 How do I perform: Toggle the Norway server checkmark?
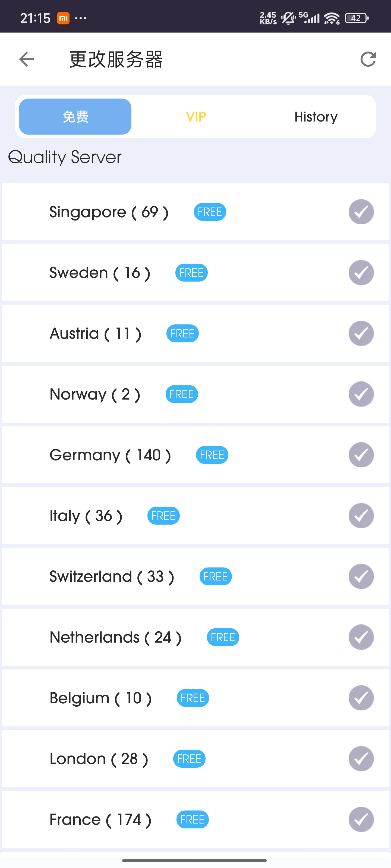361,394
